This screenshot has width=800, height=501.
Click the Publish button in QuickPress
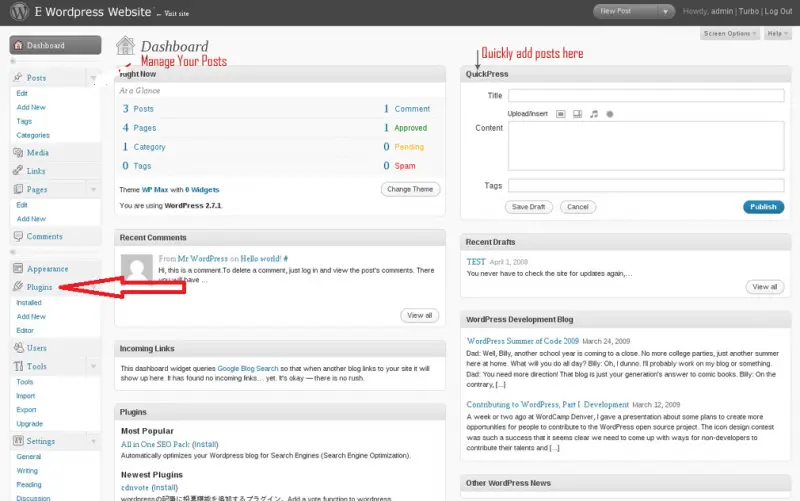coord(763,207)
